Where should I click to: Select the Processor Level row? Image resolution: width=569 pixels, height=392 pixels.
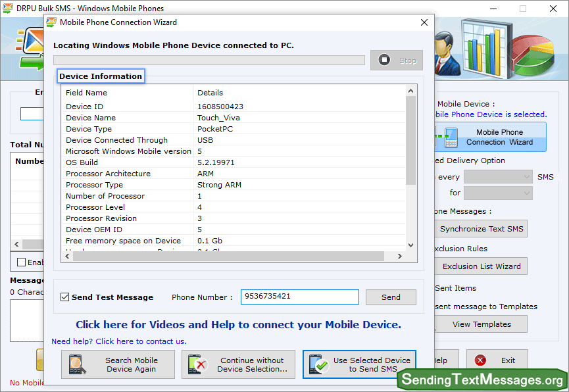pyautogui.click(x=234, y=207)
